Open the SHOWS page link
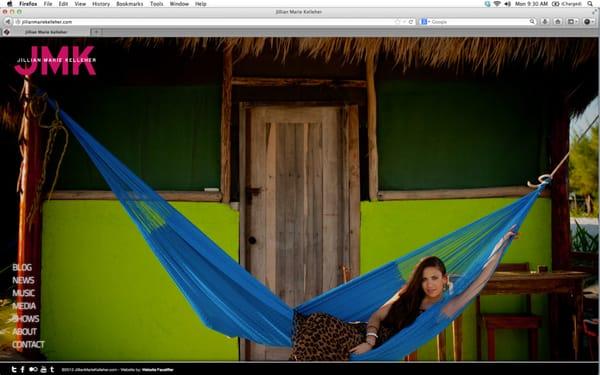The height and width of the screenshot is (375, 600). click(x=26, y=319)
